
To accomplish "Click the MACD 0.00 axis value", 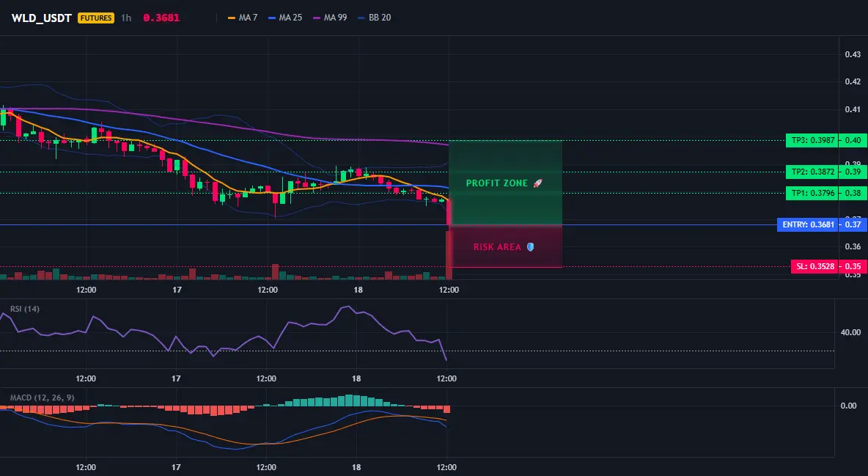I will [849, 406].
